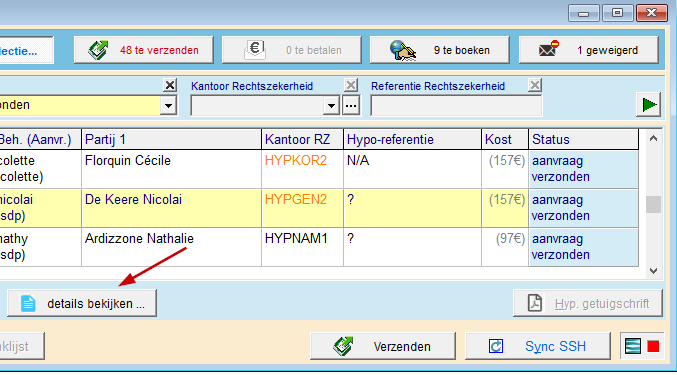
Task: Expand the yellow status dropdown
Action: [168, 105]
